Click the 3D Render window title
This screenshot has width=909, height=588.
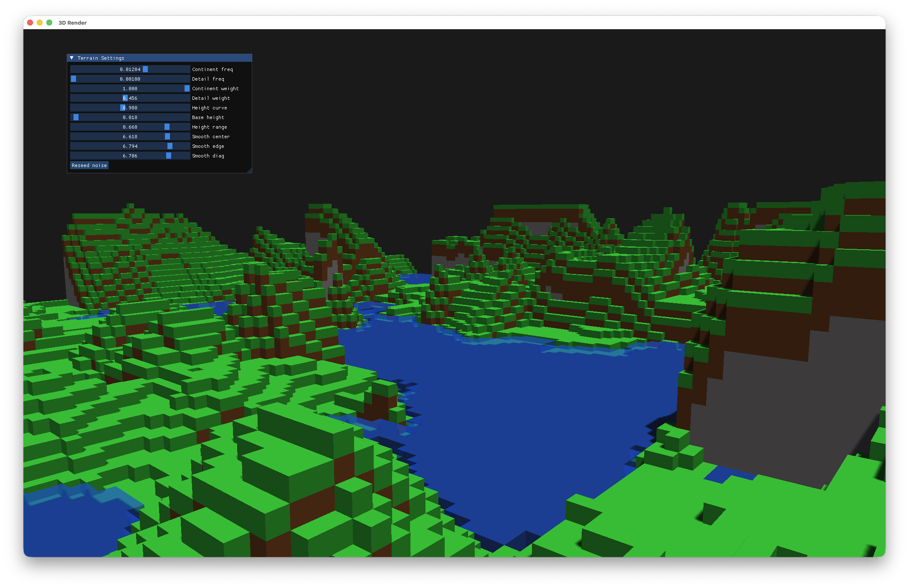click(72, 23)
